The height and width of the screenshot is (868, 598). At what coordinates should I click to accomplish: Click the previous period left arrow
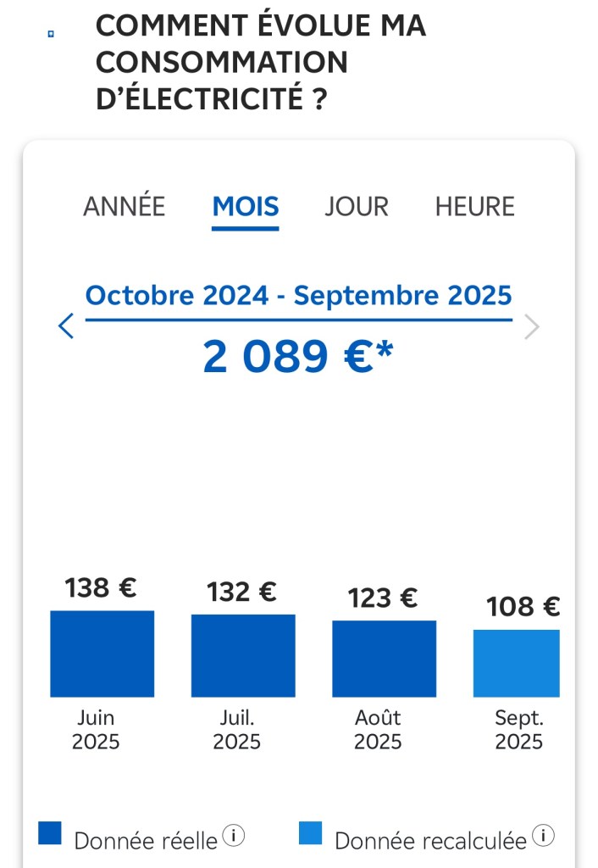point(66,326)
